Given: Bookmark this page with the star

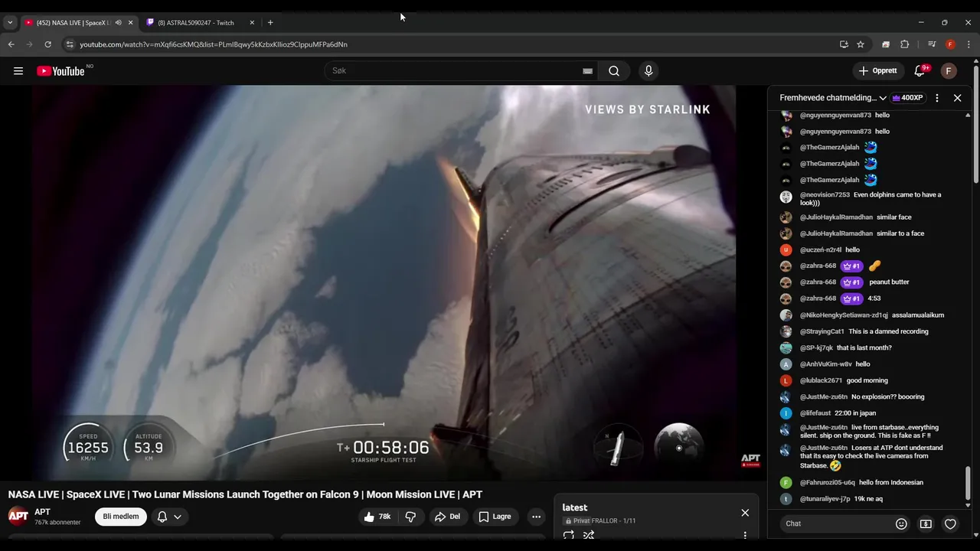Looking at the screenshot, I should [x=861, y=44].
